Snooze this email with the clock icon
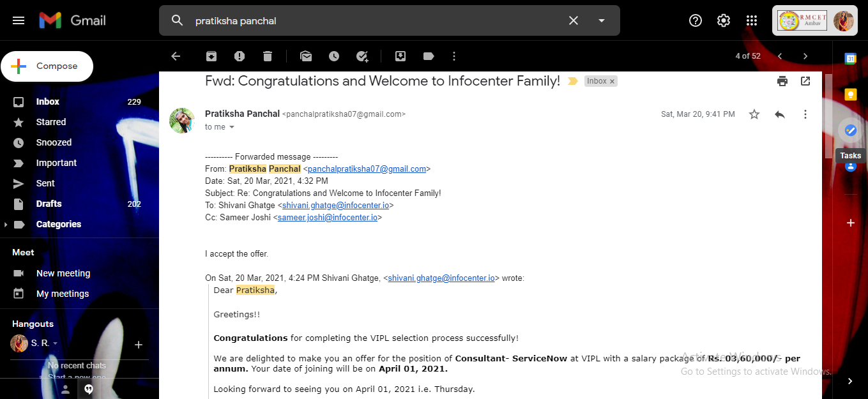Image resolution: width=868 pixels, height=399 pixels. [334, 56]
